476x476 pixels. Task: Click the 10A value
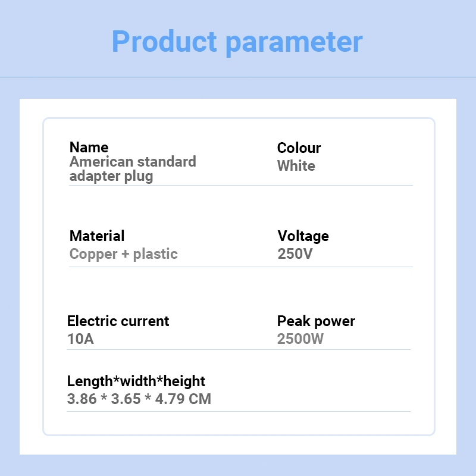(x=80, y=339)
